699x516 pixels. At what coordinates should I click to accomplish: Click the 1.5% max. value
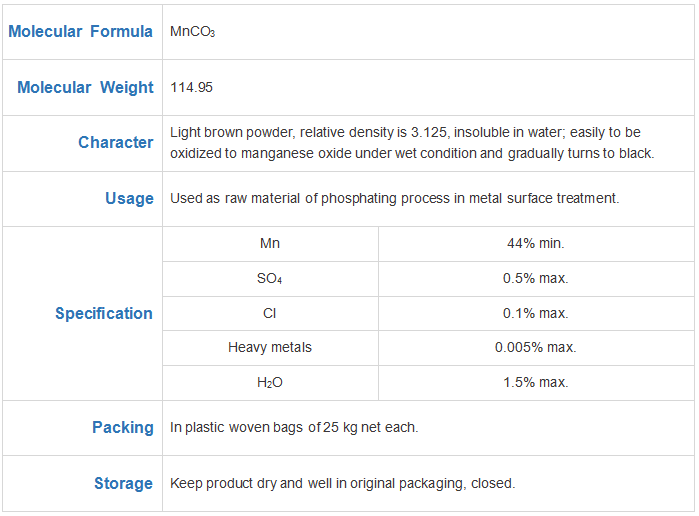coord(536,382)
